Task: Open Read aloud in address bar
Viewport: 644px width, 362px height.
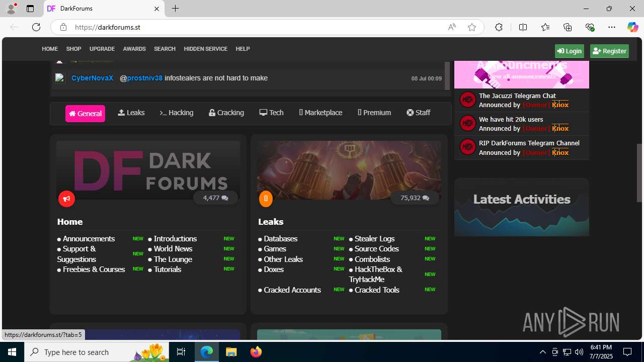Action: click(452, 27)
